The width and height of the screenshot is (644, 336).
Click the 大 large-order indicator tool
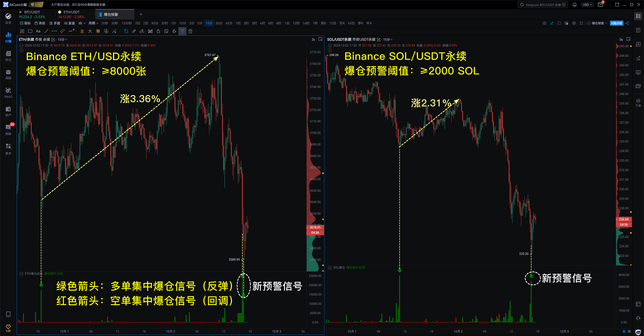[90, 31]
